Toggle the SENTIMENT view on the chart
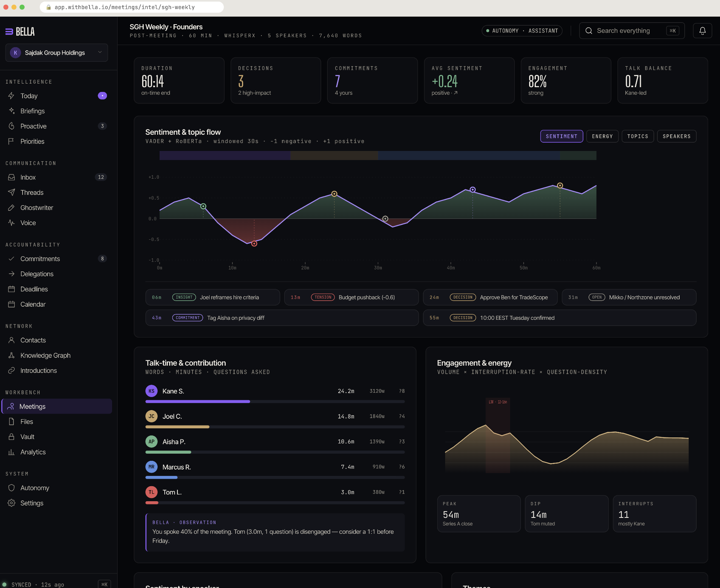This screenshot has height=588, width=720. (x=562, y=136)
